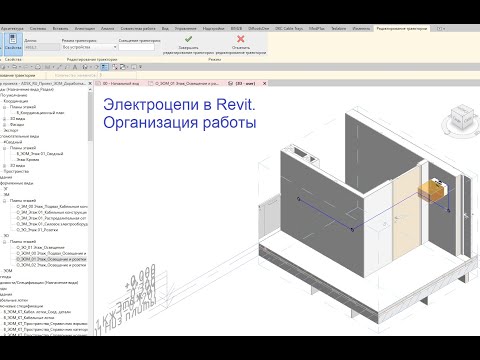Close the '{3D - user}' view tab
480x360 pixels.
coord(265,83)
